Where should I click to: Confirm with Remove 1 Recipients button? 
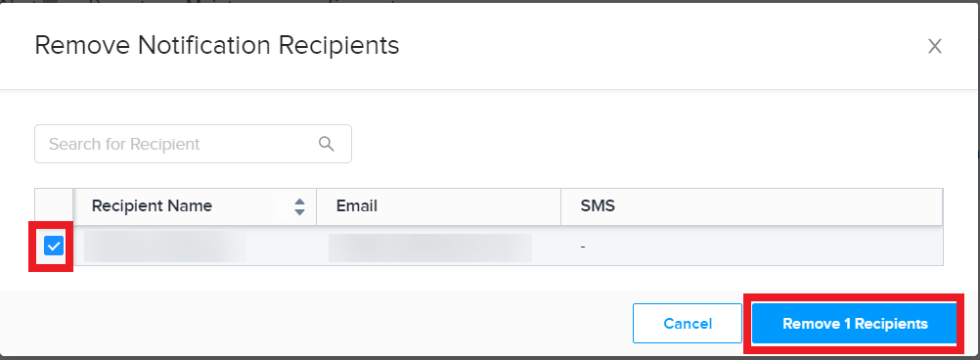[x=855, y=324]
